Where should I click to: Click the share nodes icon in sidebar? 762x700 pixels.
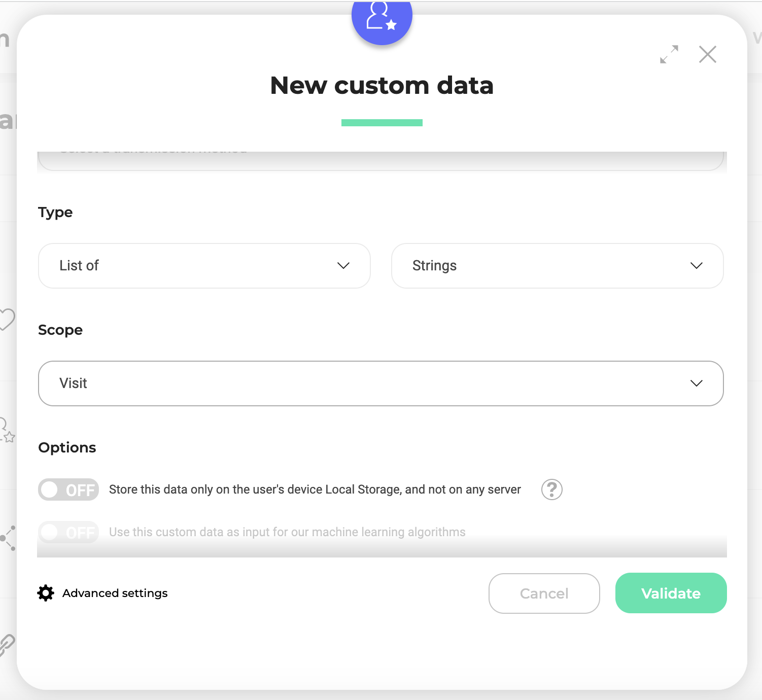click(x=8, y=538)
